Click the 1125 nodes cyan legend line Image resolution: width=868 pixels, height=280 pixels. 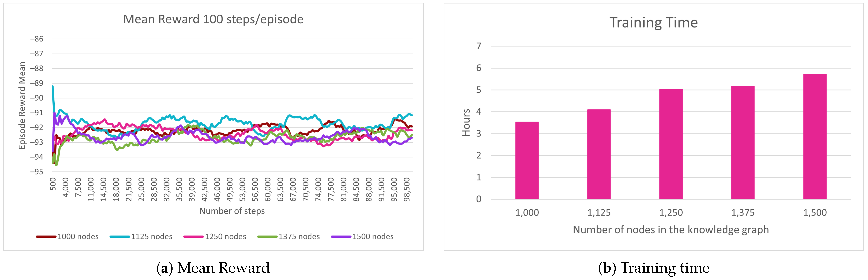coord(120,237)
